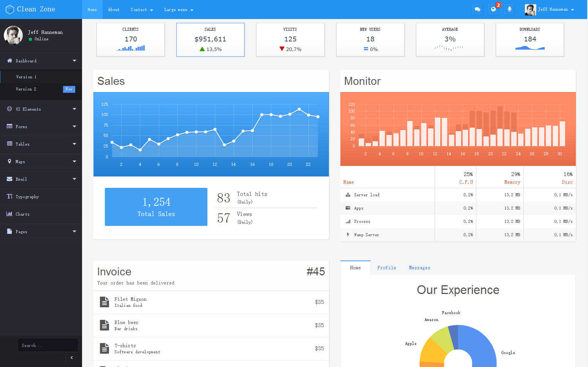Click the Clean Zone logo icon

[10, 10]
